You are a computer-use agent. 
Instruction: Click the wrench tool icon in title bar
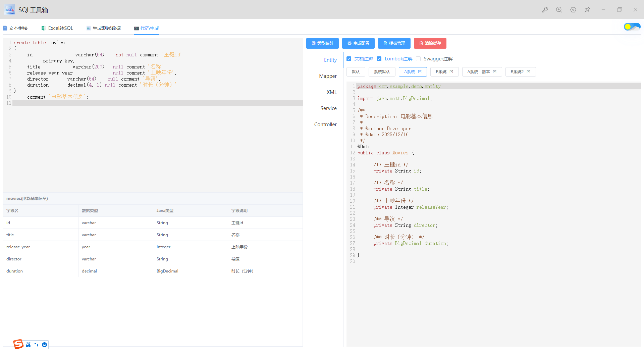[x=545, y=10]
